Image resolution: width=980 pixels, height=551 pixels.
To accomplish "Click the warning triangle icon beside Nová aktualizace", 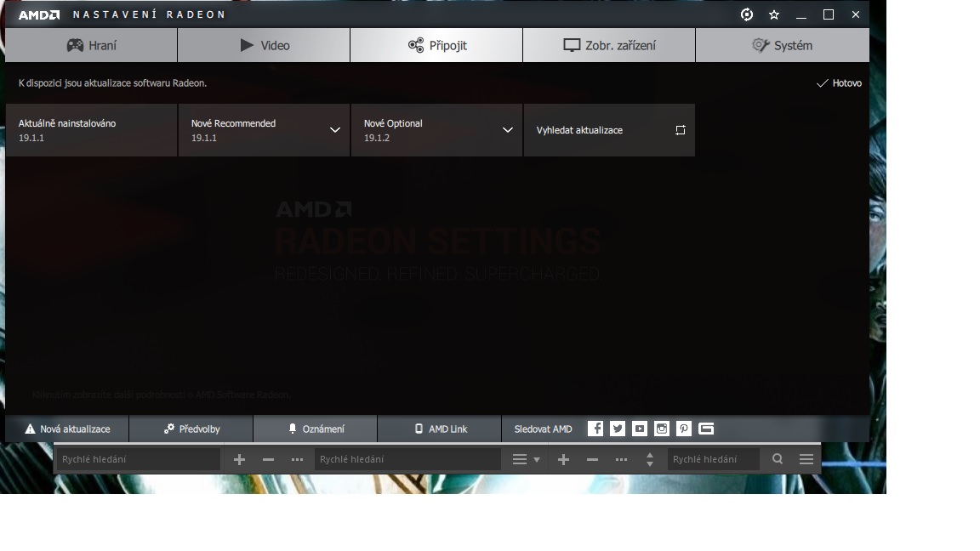I will (x=30, y=429).
